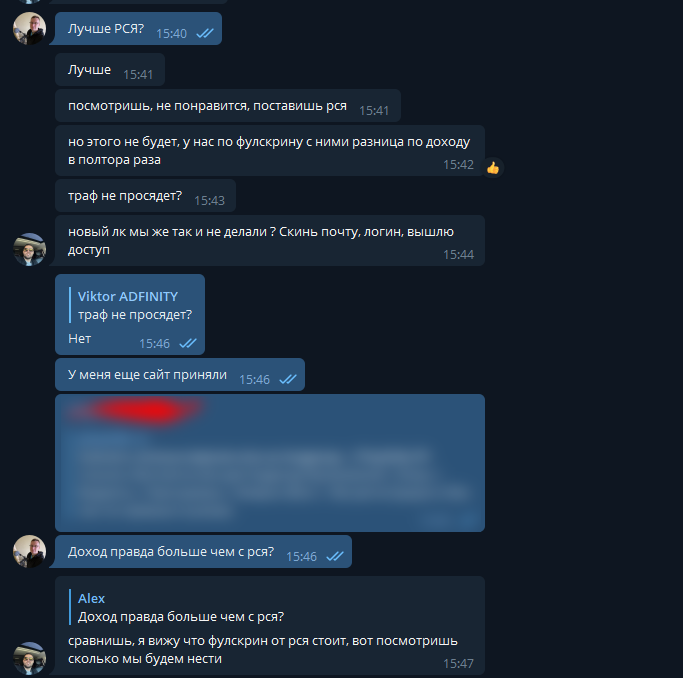Click the 'Viktor ADFINITY' sender name
The width and height of the screenshot is (683, 678).
click(x=128, y=297)
